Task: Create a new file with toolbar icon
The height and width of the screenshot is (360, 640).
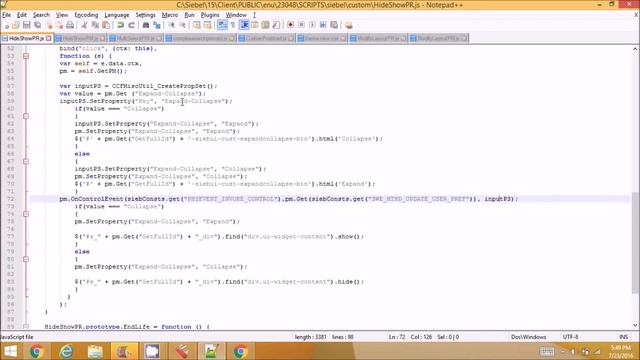Action: (7, 25)
